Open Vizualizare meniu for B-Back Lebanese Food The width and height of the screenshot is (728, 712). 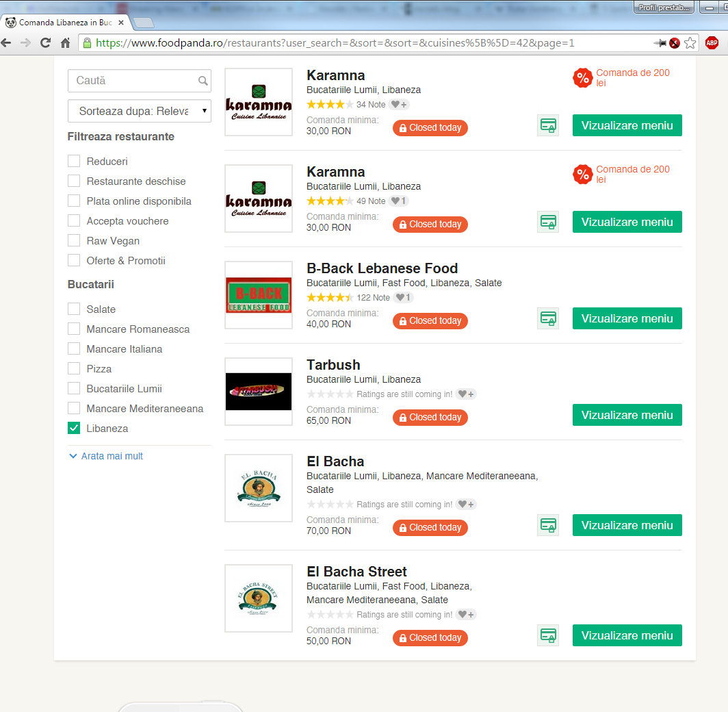click(627, 318)
